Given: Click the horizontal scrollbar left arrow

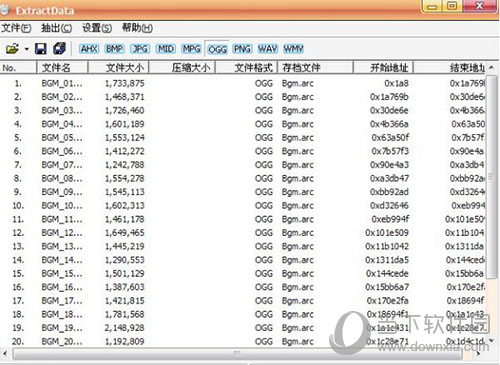Looking at the screenshot, I should click(x=5, y=354).
